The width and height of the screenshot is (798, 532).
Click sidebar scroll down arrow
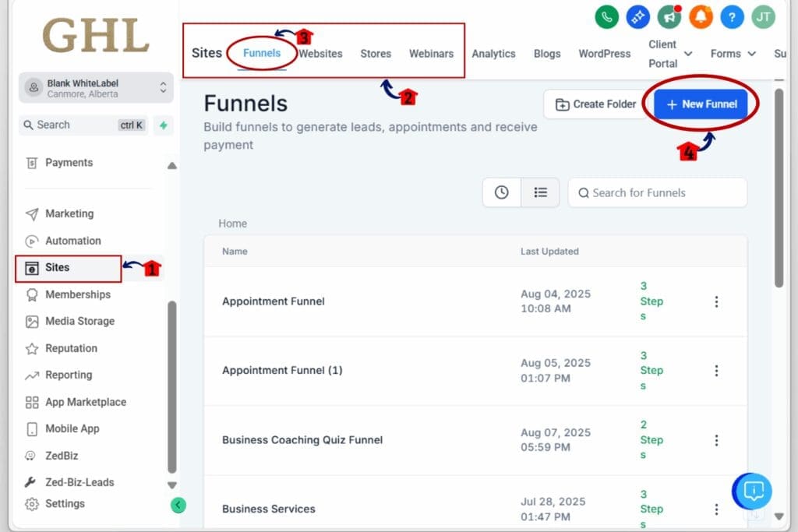tap(172, 485)
